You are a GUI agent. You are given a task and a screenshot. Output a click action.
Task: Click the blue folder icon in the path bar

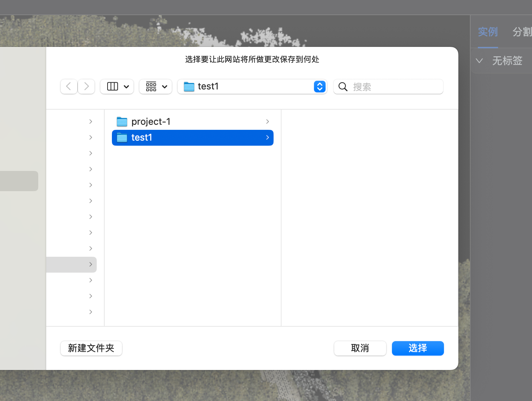pos(189,87)
